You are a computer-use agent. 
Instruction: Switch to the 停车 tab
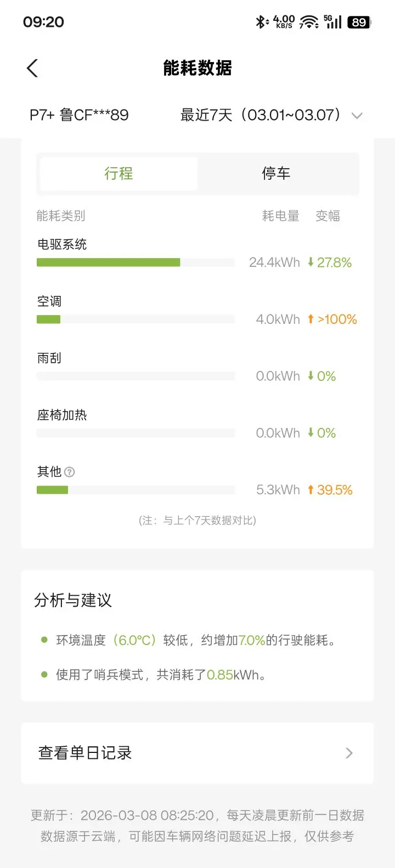tap(276, 174)
